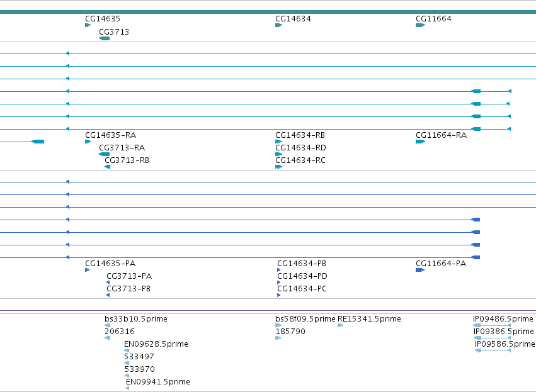Select the CG14635-PA protein glyph
Screen dimensions: 536x392
(87, 270)
